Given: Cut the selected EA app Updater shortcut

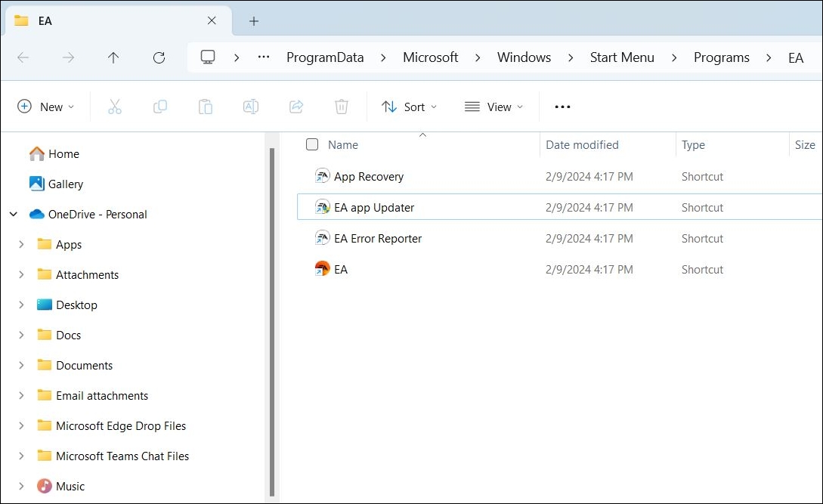Looking at the screenshot, I should click(115, 107).
